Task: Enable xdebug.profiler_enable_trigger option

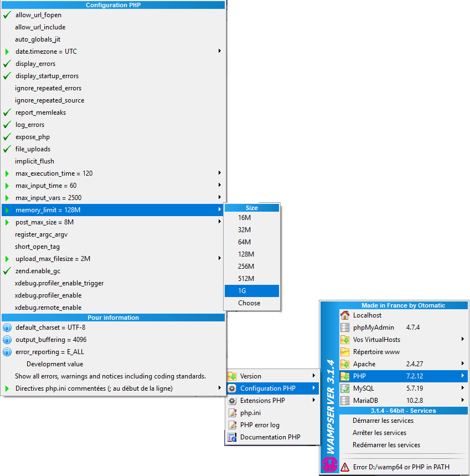Action: (113, 283)
